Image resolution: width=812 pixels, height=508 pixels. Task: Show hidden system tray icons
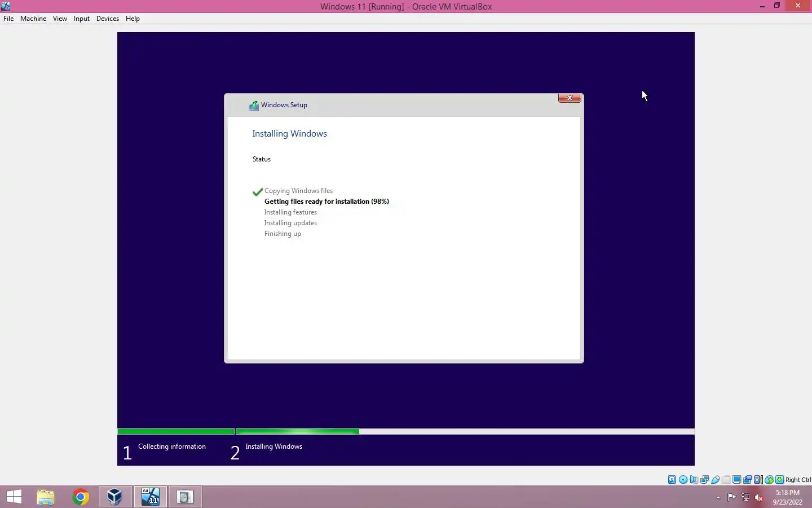(718, 497)
